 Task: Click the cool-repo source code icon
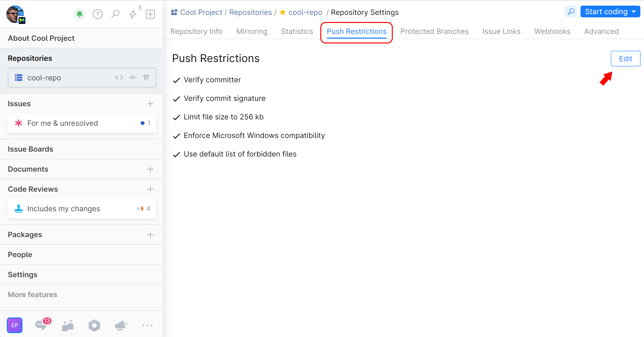(118, 78)
